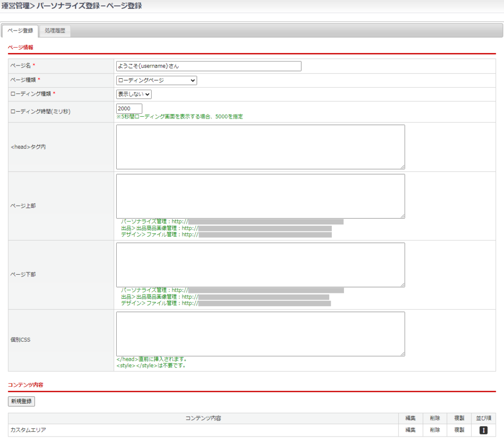Click the sort order arrow icon

[x=483, y=430]
